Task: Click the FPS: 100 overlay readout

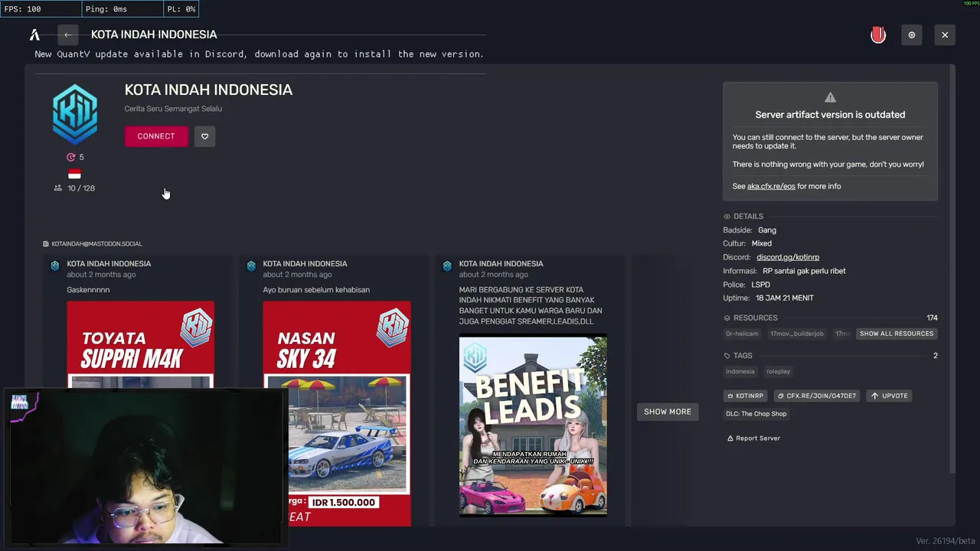Action: (x=22, y=9)
